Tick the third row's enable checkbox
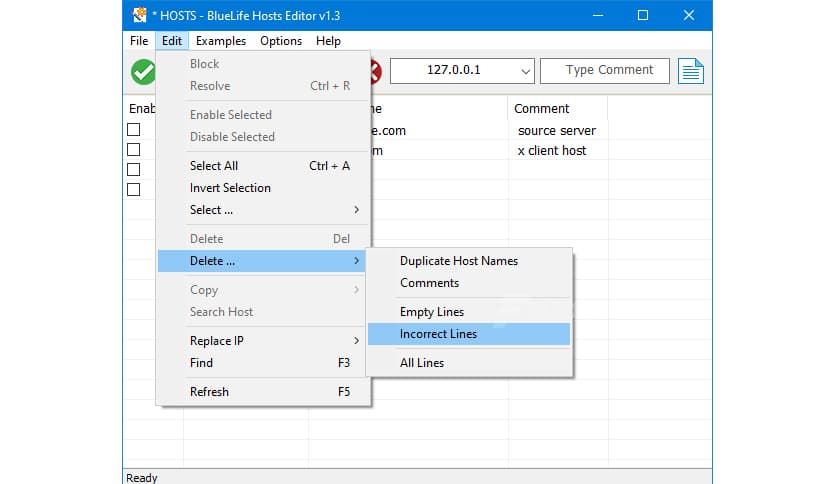 pos(134,170)
